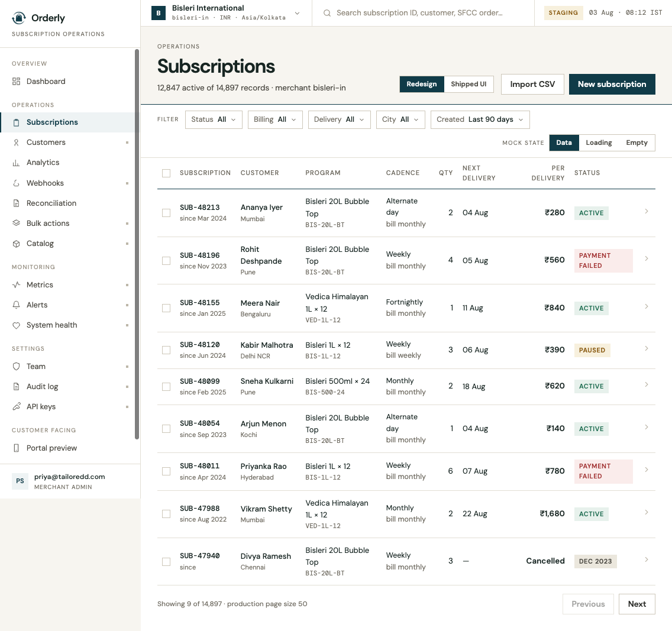Click the Metrics pulse icon
The width and height of the screenshot is (672, 631).
(17, 285)
